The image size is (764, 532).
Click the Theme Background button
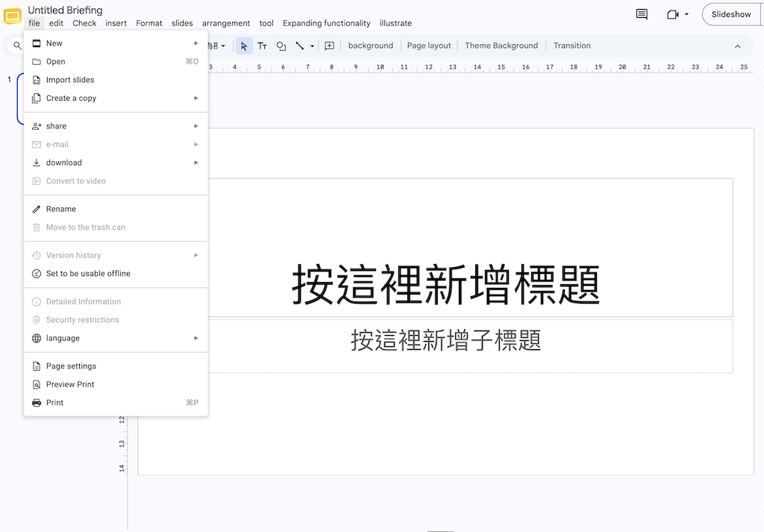tap(501, 46)
